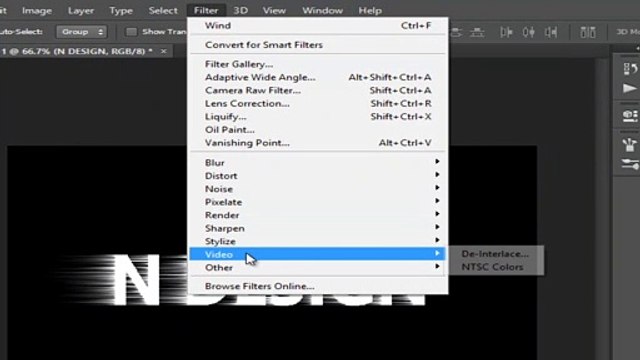Open the Auto-Select Group dropdown

[x=82, y=32]
